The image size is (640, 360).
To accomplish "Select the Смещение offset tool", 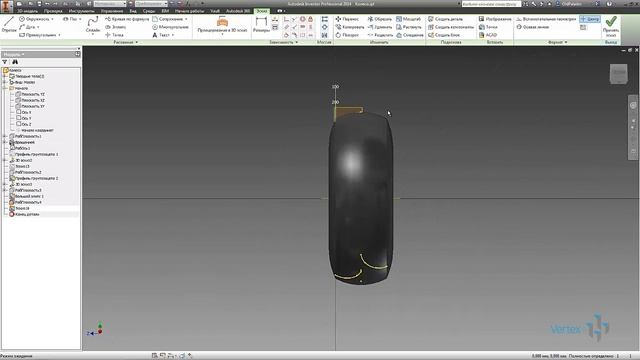I will [x=410, y=35].
